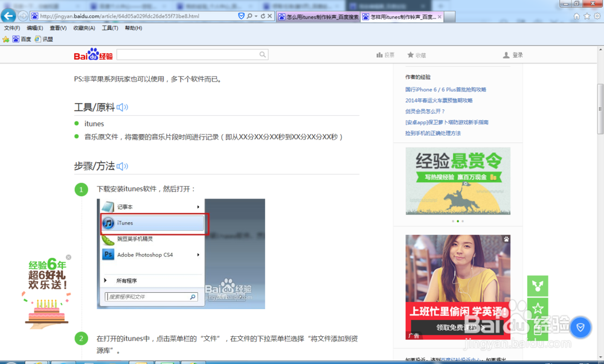Click the refresh page icon
This screenshot has height=364, width=604.
pos(263,16)
